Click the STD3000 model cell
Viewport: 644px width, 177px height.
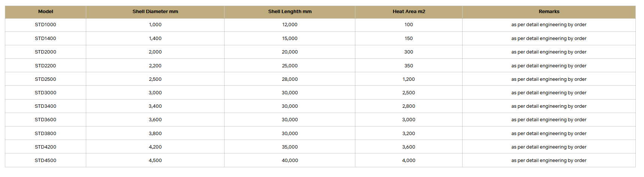(x=45, y=93)
